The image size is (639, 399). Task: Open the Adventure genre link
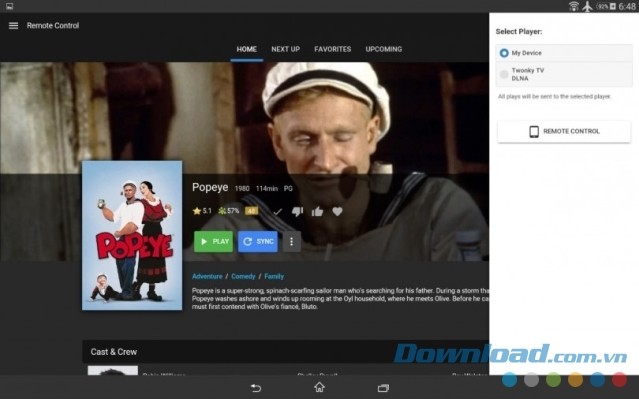207,276
